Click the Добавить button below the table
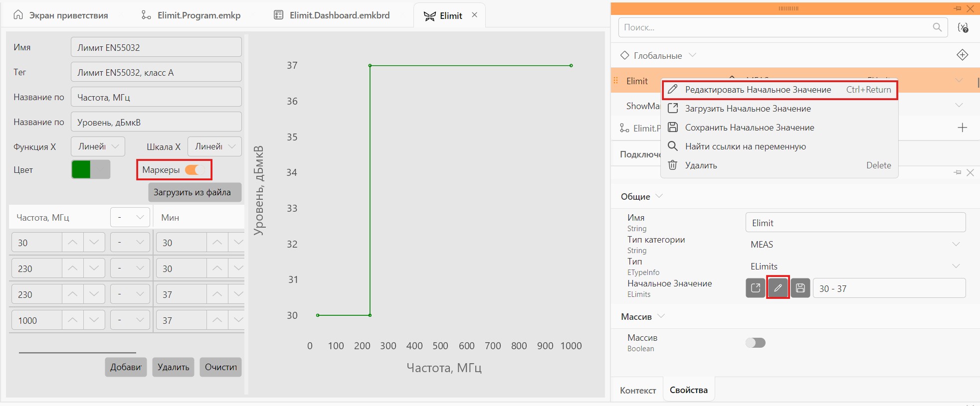Screen dimensions: 980x406 click(126, 367)
